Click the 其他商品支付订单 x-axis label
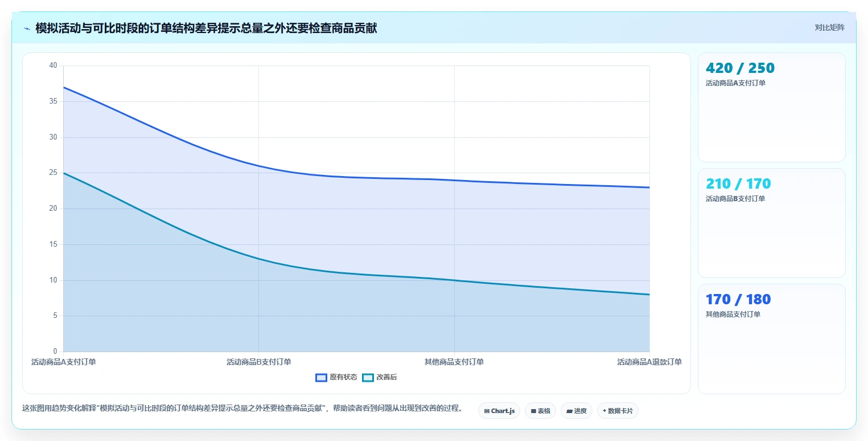This screenshot has width=868, height=441. pyautogui.click(x=454, y=362)
